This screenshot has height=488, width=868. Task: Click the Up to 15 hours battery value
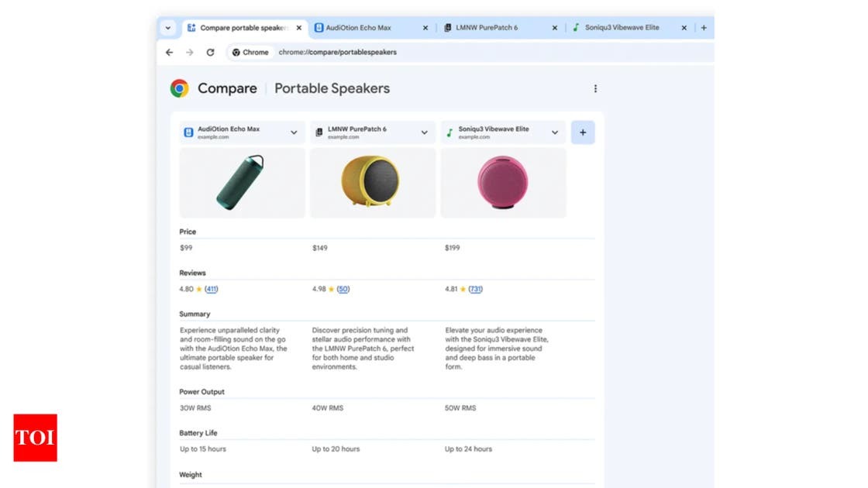[x=202, y=448]
